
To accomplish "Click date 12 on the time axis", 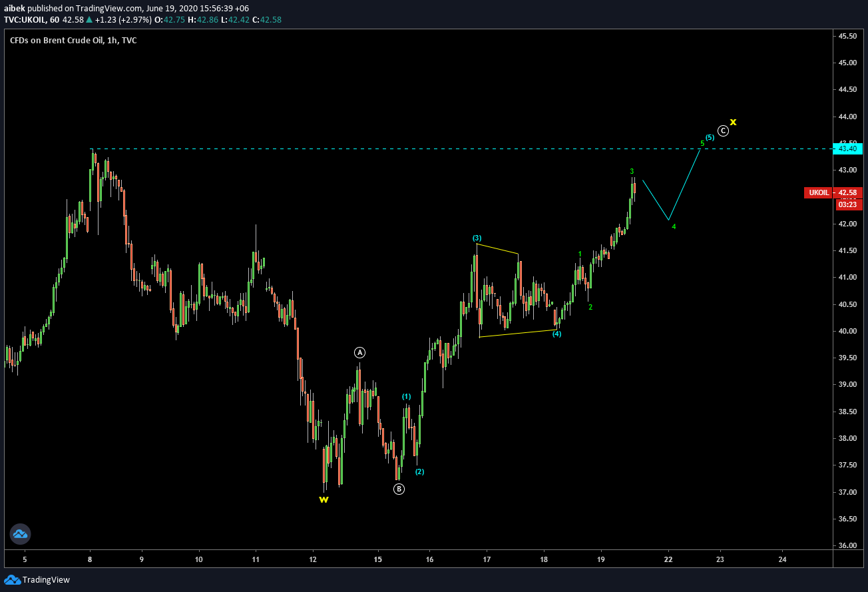I will pos(313,559).
